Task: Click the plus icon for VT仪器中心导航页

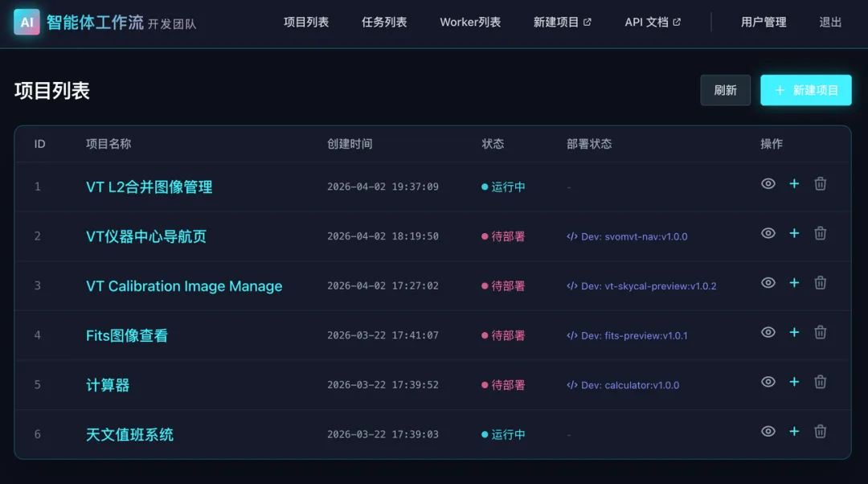Action: tap(794, 233)
